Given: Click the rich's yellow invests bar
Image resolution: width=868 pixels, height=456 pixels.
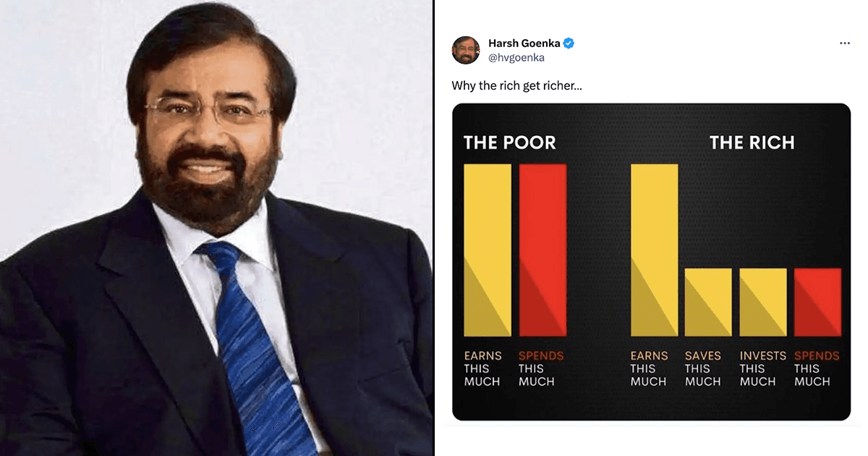Looking at the screenshot, I should tap(763, 303).
